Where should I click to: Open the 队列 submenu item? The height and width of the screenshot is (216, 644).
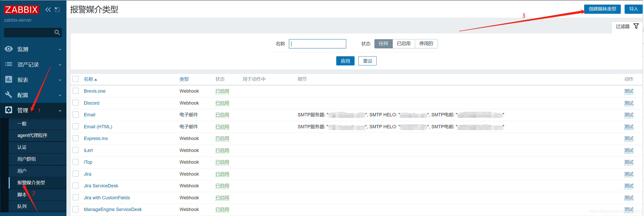[38, 206]
